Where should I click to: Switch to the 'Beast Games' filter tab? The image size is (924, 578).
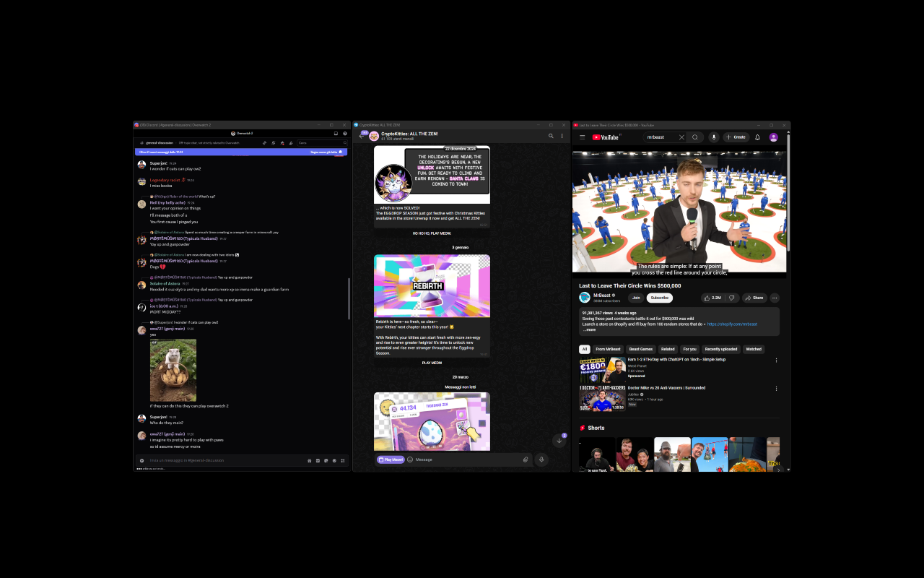pyautogui.click(x=640, y=349)
